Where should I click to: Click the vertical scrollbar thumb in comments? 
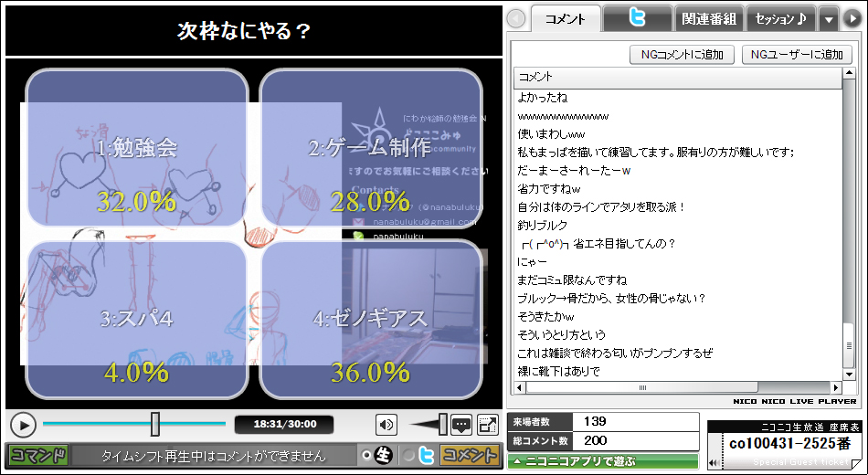point(849,346)
